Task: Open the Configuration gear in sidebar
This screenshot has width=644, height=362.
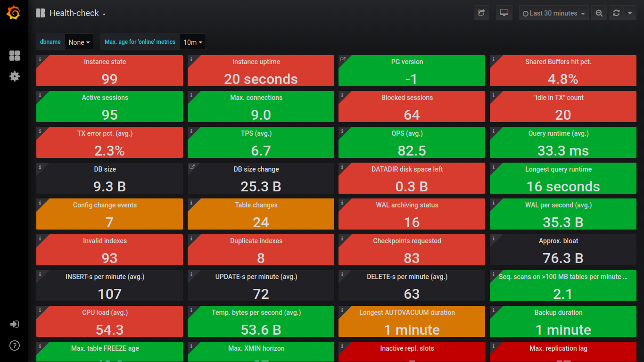Action: (x=15, y=76)
